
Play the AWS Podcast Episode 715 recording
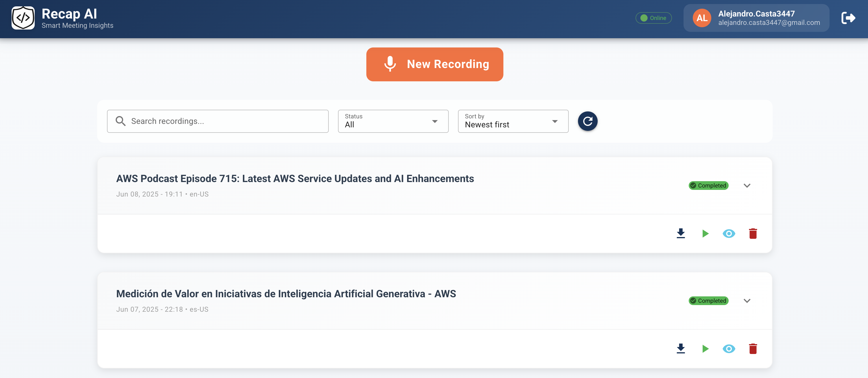tap(705, 233)
